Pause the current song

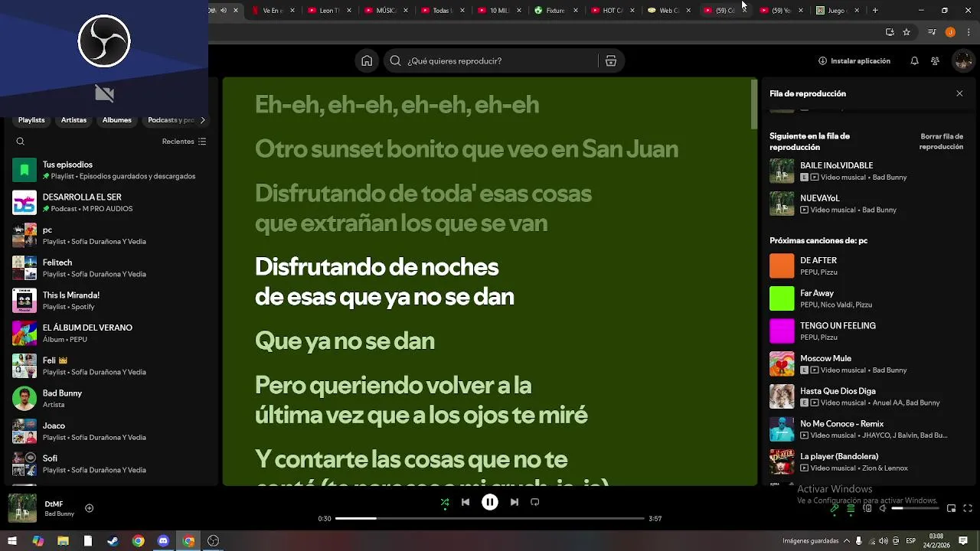[x=490, y=502]
